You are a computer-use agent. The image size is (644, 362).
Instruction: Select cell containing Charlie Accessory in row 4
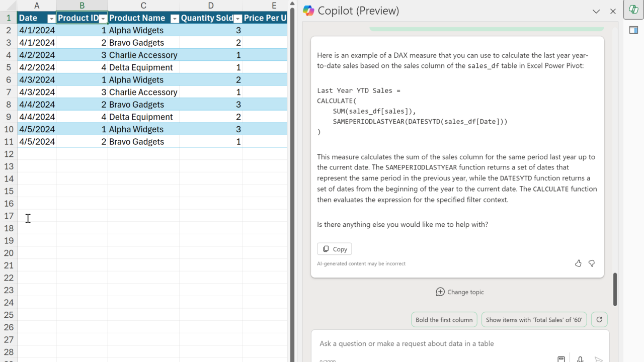coord(143,55)
